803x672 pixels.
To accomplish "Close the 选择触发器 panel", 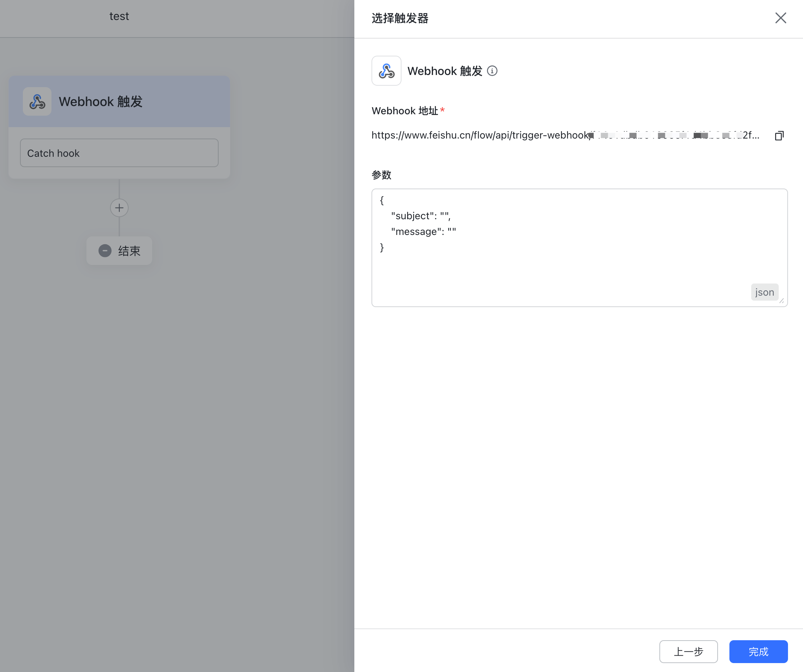I will (x=780, y=17).
